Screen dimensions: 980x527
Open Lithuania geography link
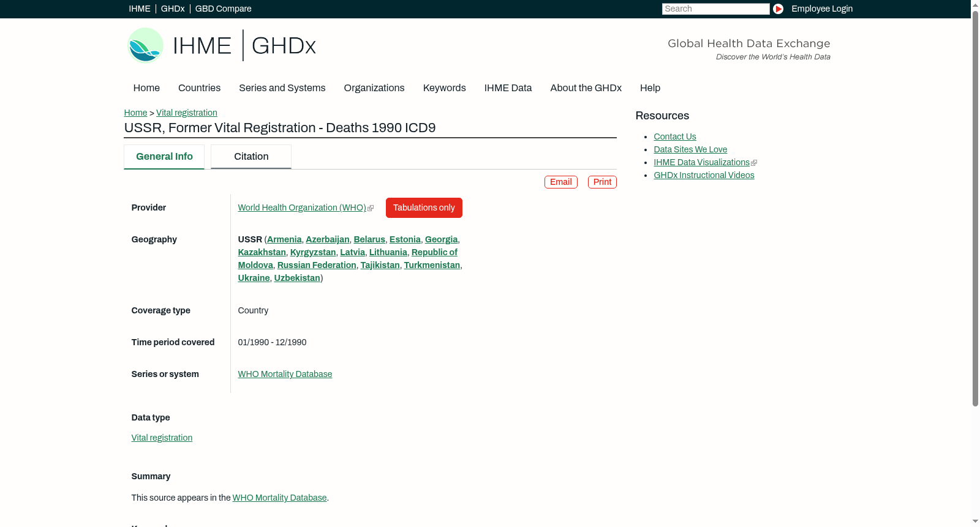click(x=388, y=253)
